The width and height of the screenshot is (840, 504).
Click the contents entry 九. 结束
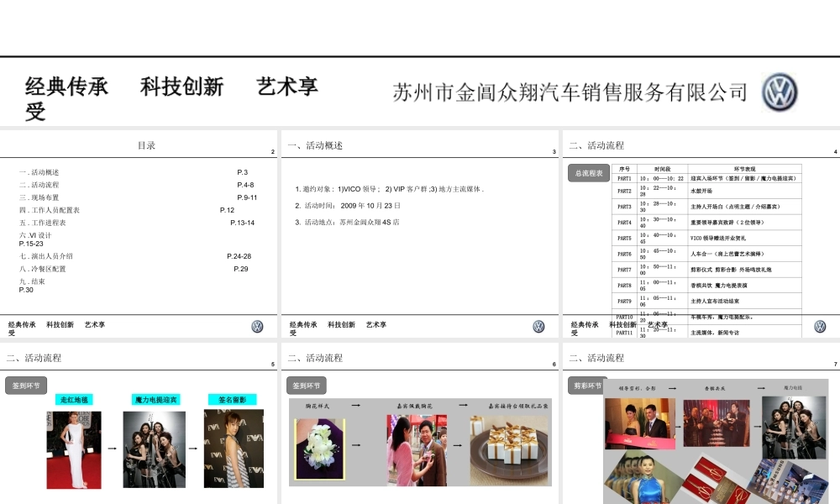pyautogui.click(x=32, y=281)
